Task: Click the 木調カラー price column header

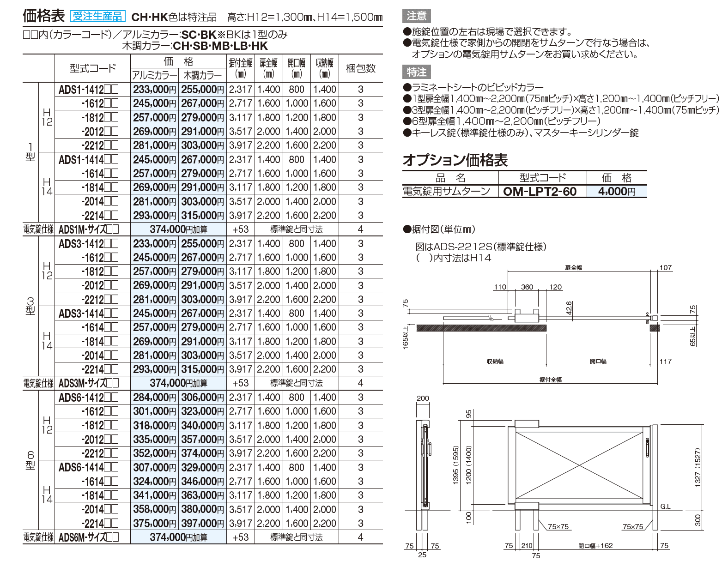Action: coord(203,75)
